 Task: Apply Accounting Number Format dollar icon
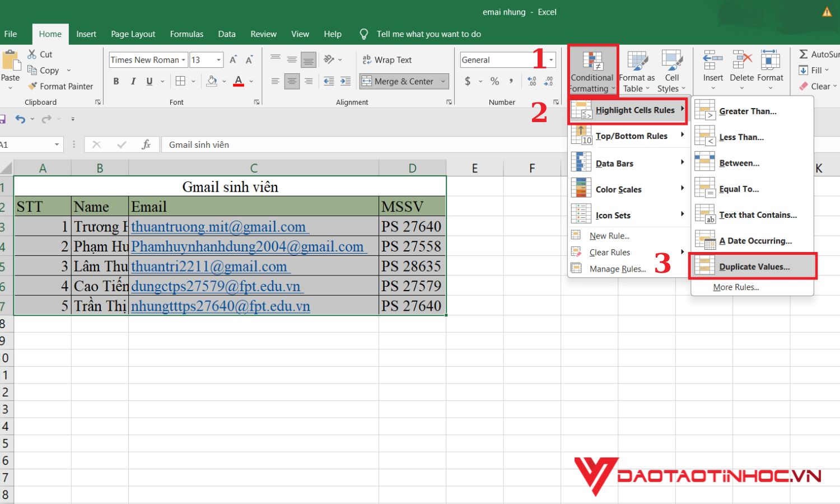[x=468, y=81]
